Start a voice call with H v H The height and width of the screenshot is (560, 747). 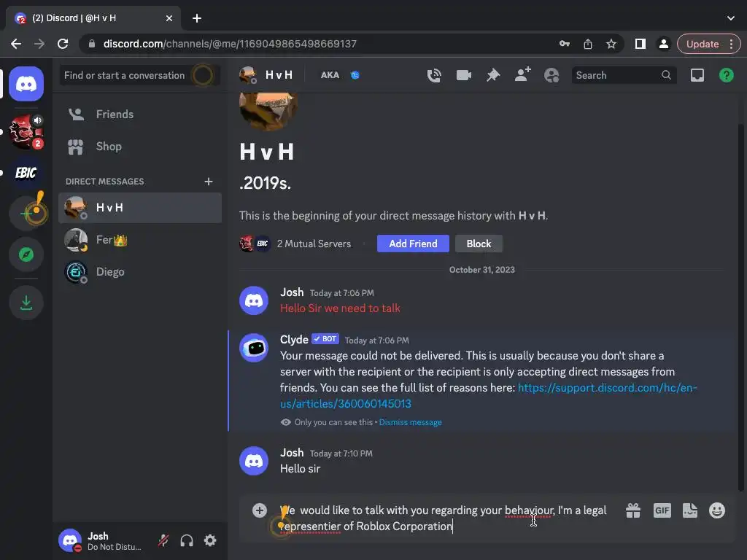(x=434, y=75)
